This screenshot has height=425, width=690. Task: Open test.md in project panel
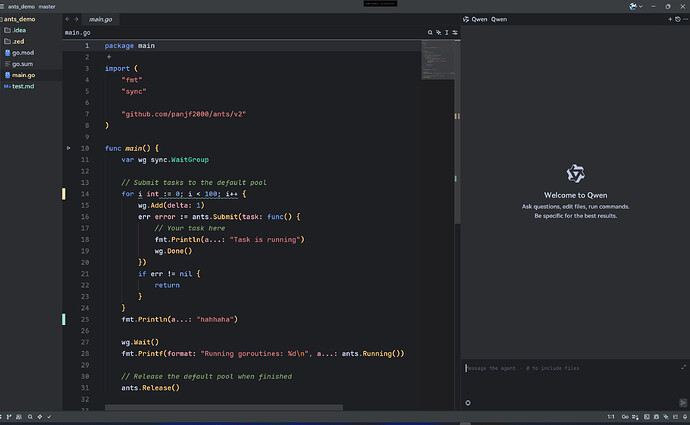pyautogui.click(x=31, y=86)
